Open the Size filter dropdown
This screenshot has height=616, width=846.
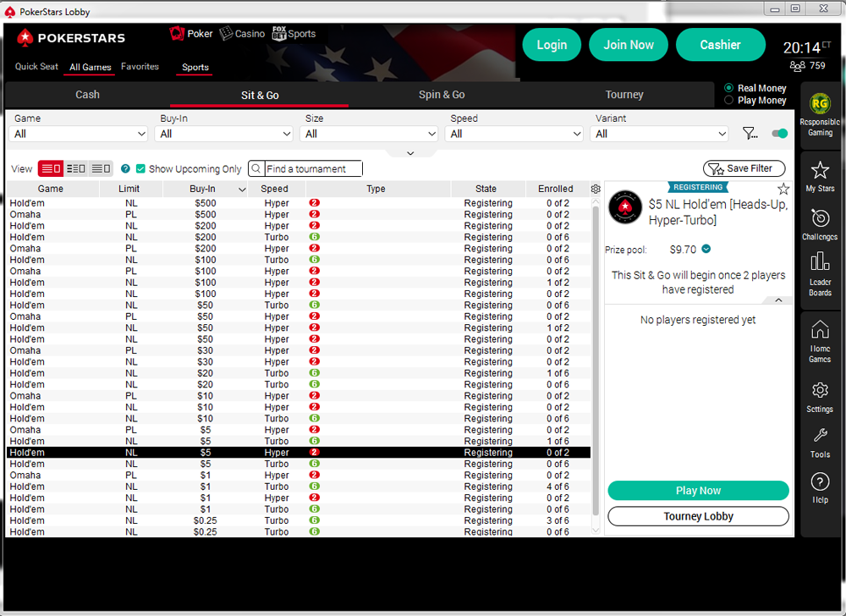point(369,134)
